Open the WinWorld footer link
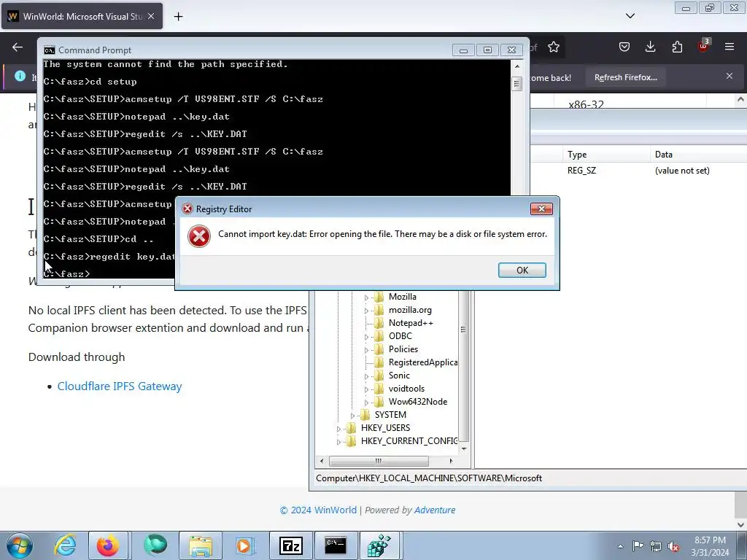Viewport: 747px width, 560px height. pos(336,510)
